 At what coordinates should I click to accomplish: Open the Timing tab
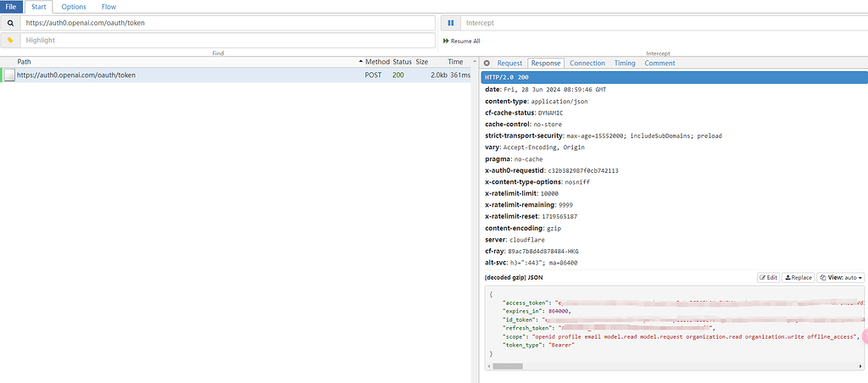[x=625, y=63]
